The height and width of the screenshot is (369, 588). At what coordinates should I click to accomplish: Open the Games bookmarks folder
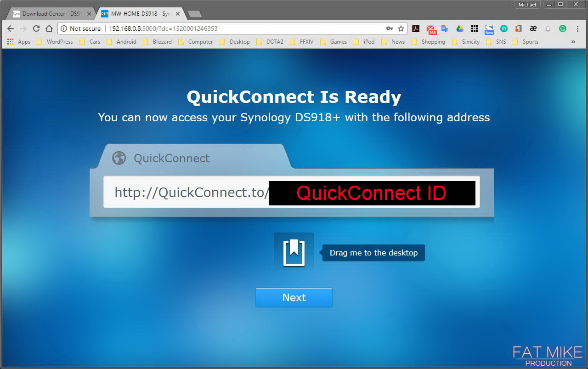tap(334, 41)
